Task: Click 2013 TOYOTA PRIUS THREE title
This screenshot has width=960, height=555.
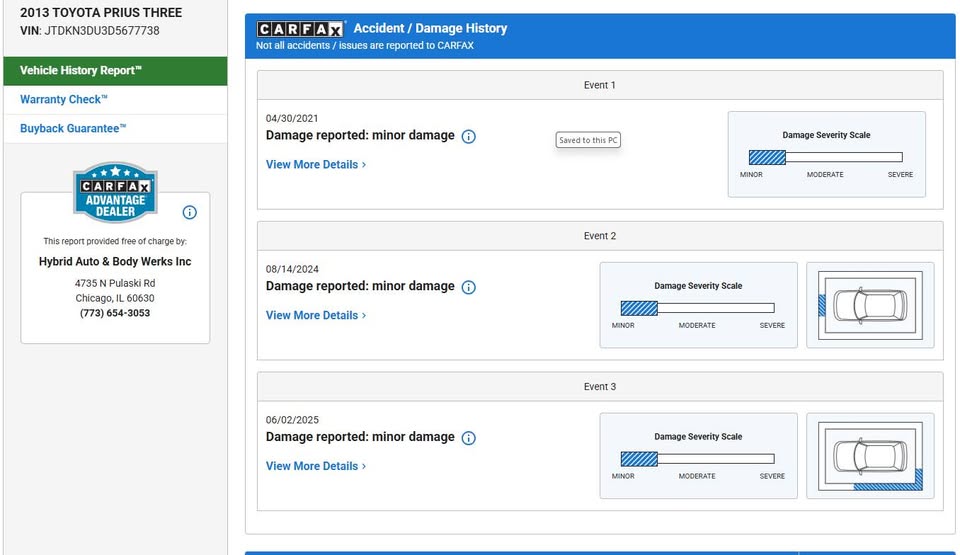Action: [x=101, y=12]
